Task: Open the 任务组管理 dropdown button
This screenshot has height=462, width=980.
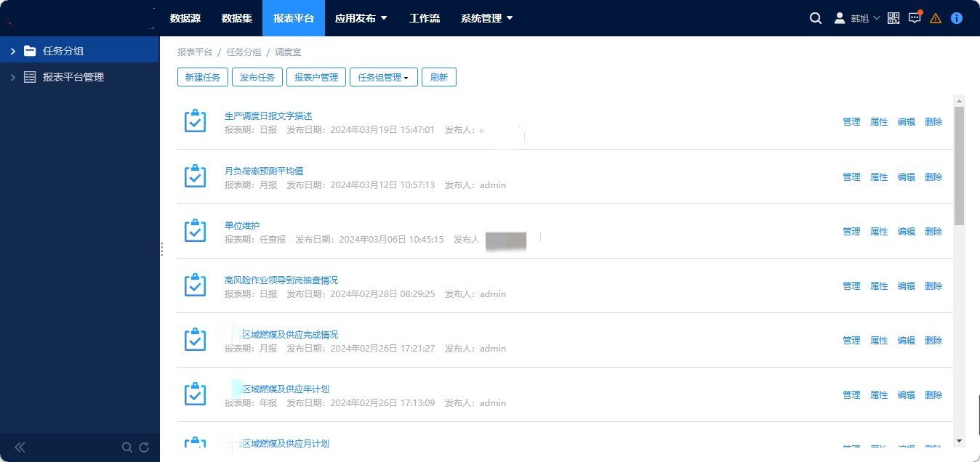Action: tap(383, 77)
